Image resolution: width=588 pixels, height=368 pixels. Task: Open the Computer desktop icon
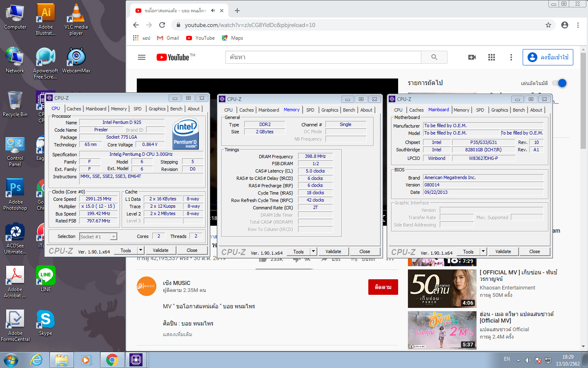point(15,17)
